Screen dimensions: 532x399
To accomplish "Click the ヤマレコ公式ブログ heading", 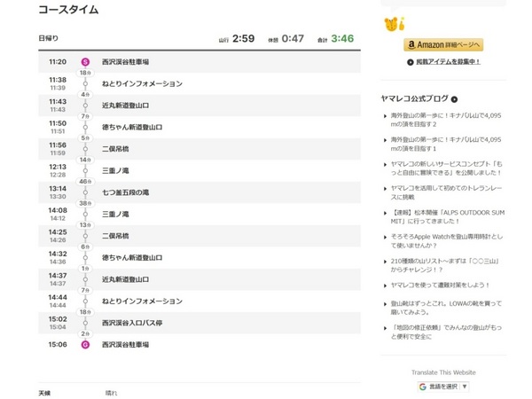I will click(415, 98).
